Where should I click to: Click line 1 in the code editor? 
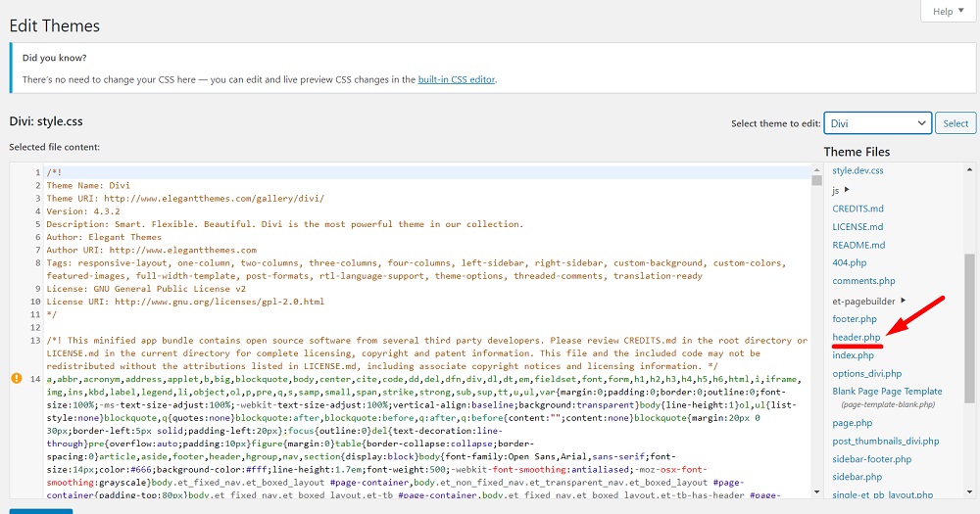[427, 172]
